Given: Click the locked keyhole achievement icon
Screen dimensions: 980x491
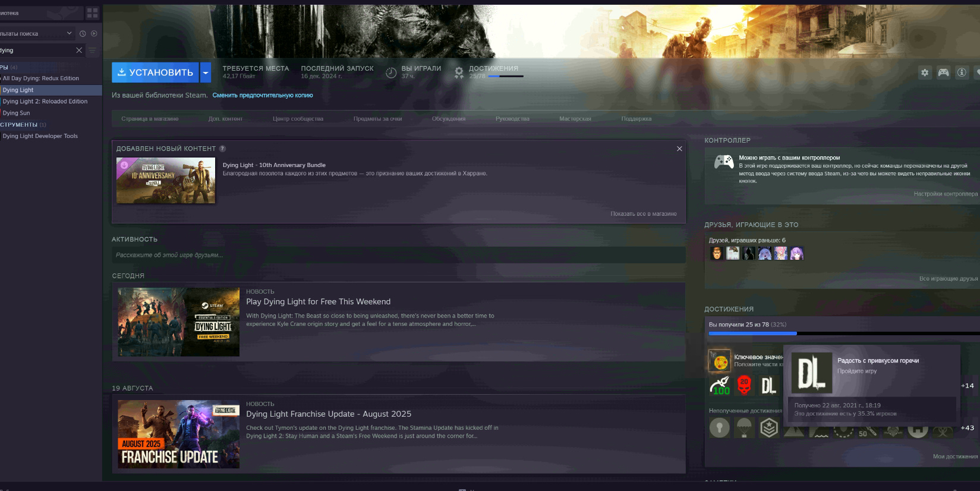Looking at the screenshot, I should [720, 427].
